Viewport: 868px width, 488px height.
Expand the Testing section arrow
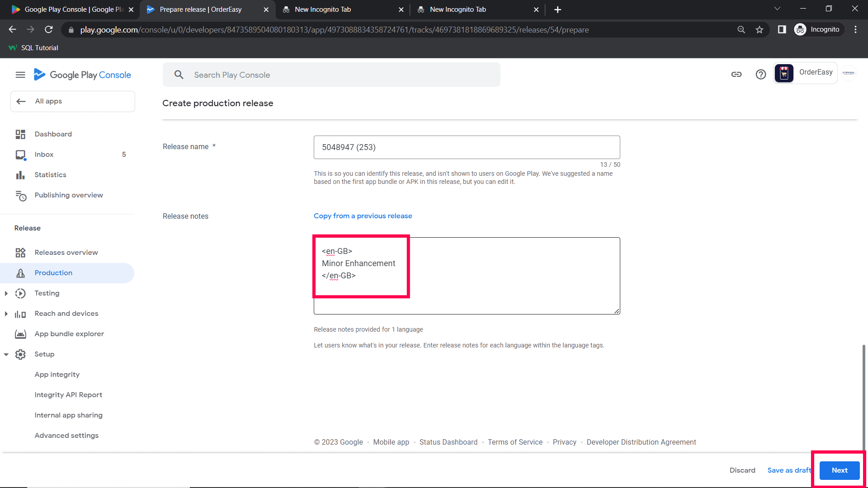[x=6, y=293]
